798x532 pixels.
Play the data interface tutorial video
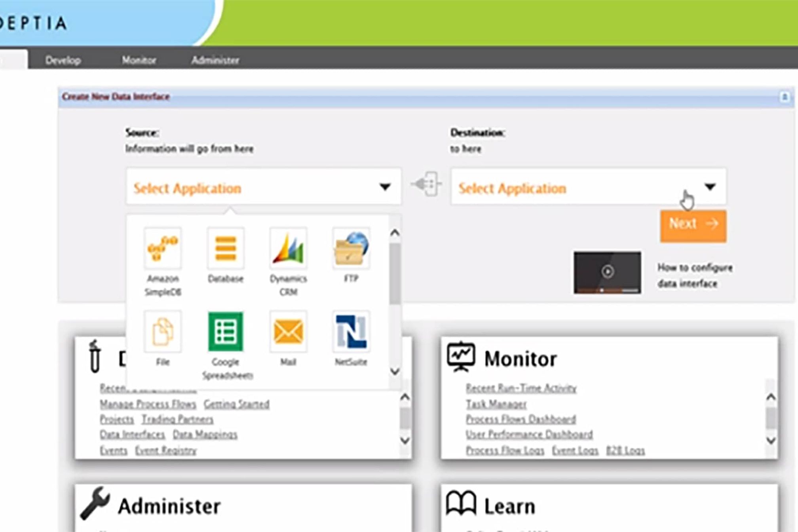607,272
